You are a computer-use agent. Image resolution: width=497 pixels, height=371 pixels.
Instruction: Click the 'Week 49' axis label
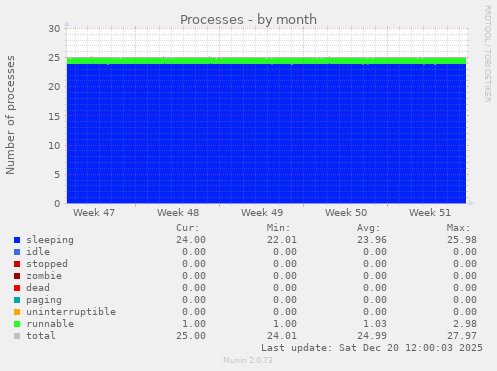click(x=262, y=213)
